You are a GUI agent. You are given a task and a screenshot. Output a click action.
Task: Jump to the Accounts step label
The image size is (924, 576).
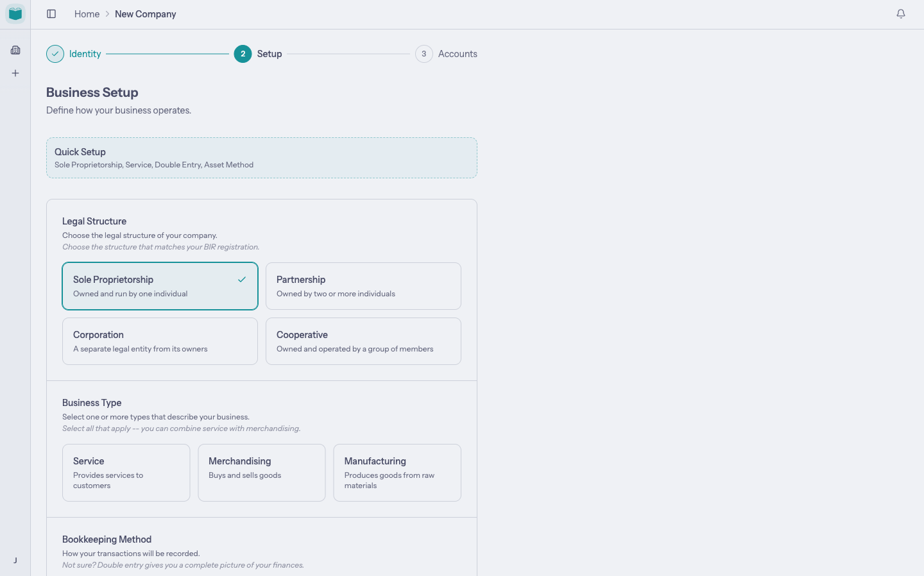pos(458,54)
